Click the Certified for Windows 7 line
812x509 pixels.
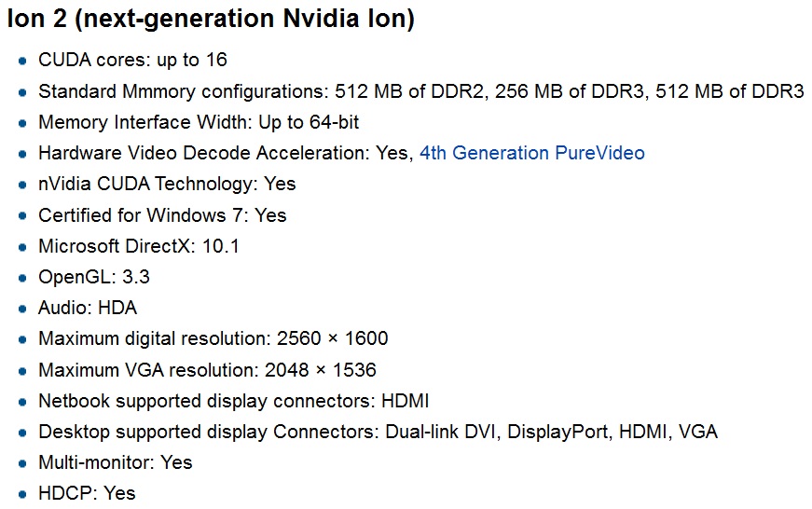tap(162, 215)
